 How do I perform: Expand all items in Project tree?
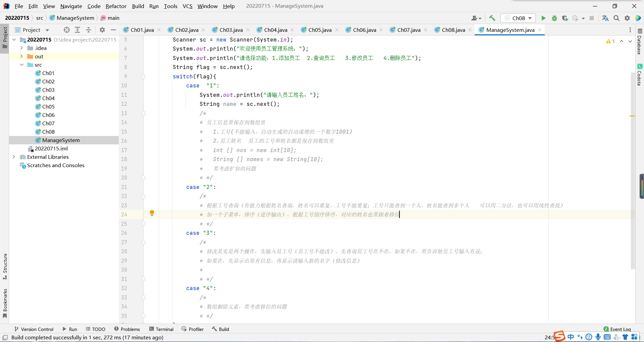77,30
